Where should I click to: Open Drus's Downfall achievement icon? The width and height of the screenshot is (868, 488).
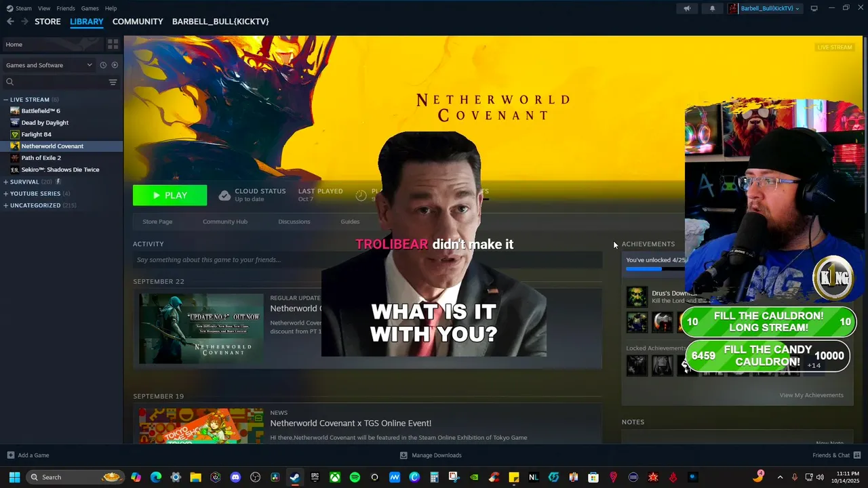pos(637,297)
